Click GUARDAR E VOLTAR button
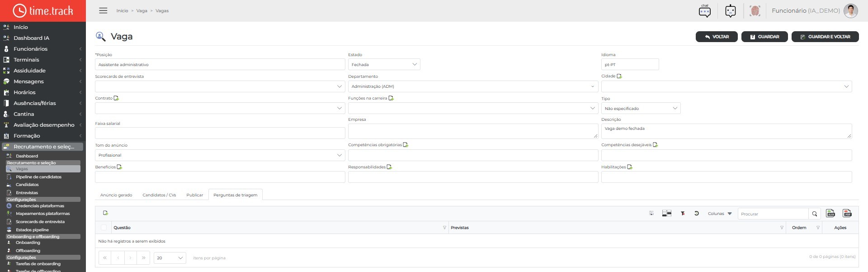The width and height of the screenshot is (868, 272). click(825, 37)
